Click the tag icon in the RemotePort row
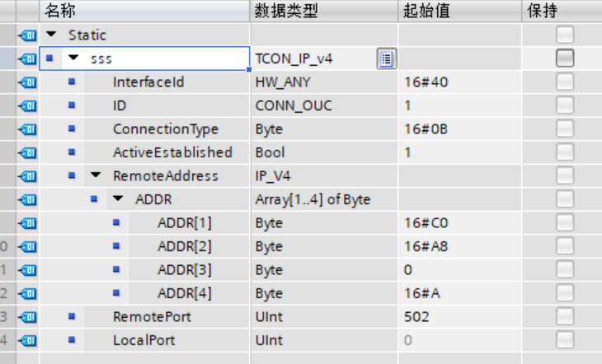The width and height of the screenshot is (602, 364). (x=27, y=316)
